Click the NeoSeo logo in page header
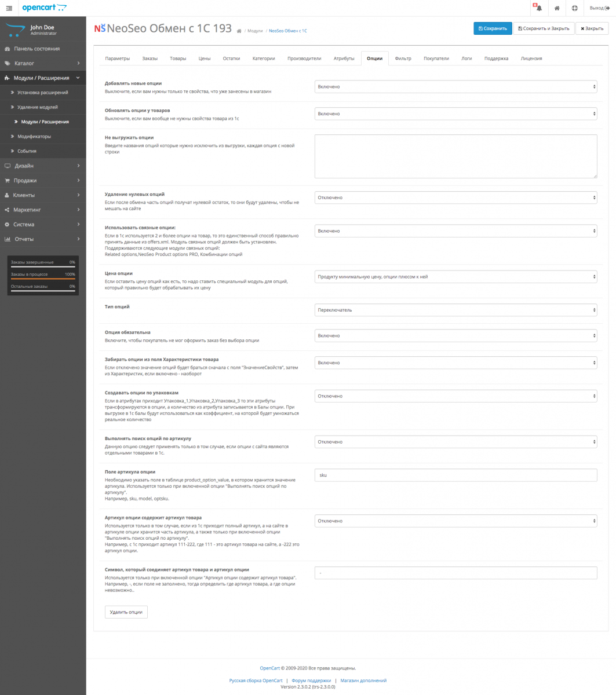The height and width of the screenshot is (695, 616). pyautogui.click(x=100, y=28)
